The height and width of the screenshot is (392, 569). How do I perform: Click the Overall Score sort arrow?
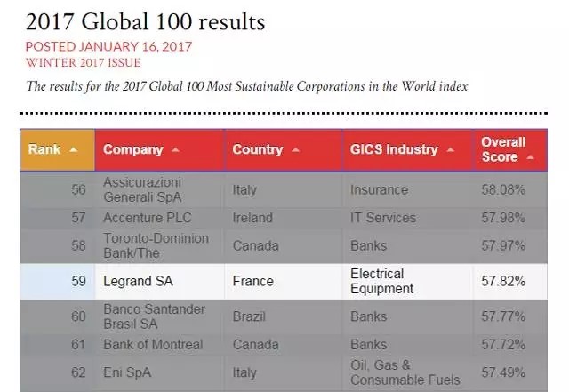click(531, 157)
